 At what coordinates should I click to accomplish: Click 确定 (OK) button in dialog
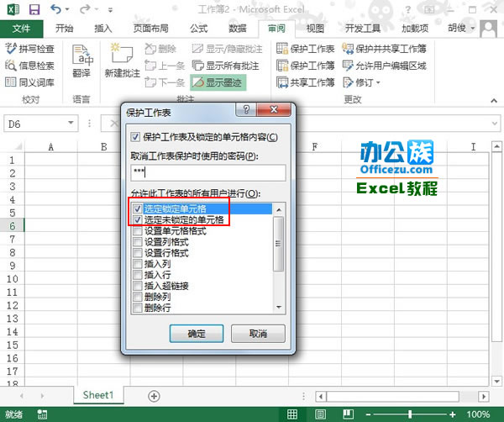tap(197, 334)
